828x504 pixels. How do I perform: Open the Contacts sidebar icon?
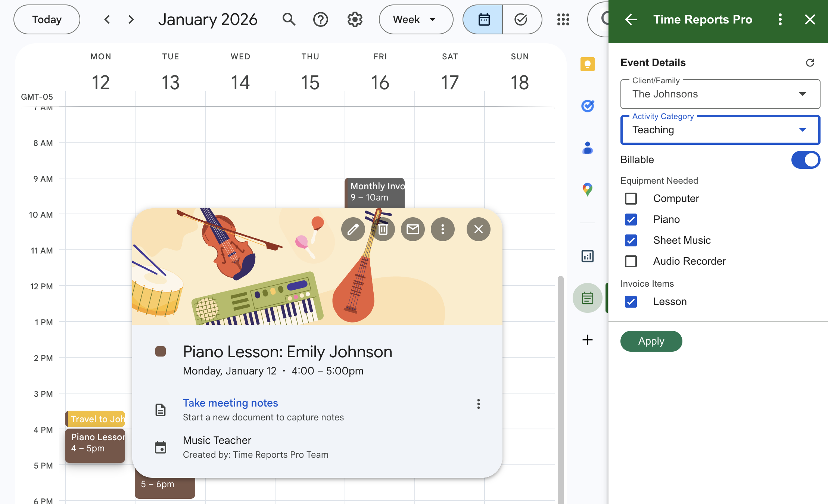pos(587,148)
